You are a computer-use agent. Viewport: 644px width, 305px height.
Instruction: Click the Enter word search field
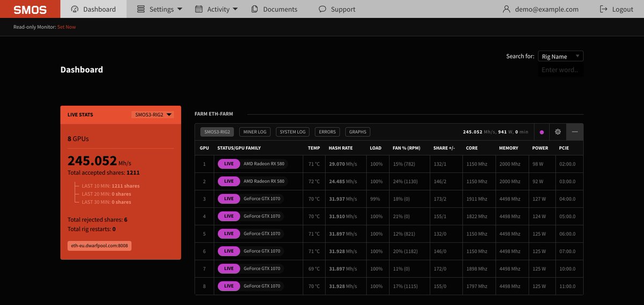(560, 70)
